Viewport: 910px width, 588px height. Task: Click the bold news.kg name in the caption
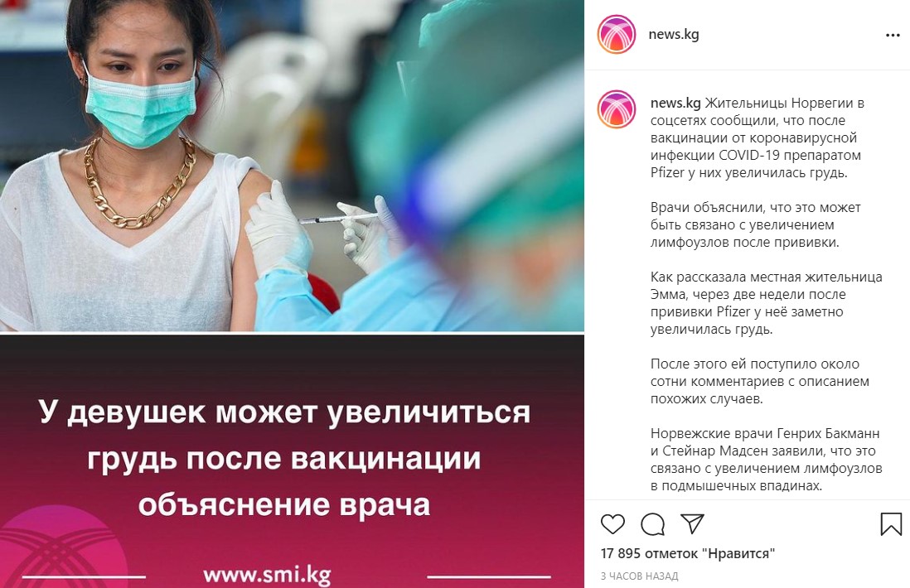tap(675, 104)
